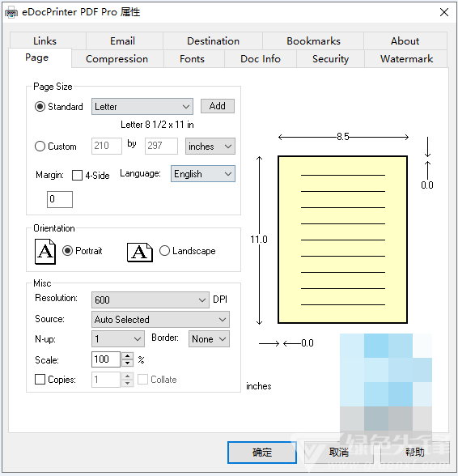
Task: Click the custom height field showing 297
Action: click(161, 146)
